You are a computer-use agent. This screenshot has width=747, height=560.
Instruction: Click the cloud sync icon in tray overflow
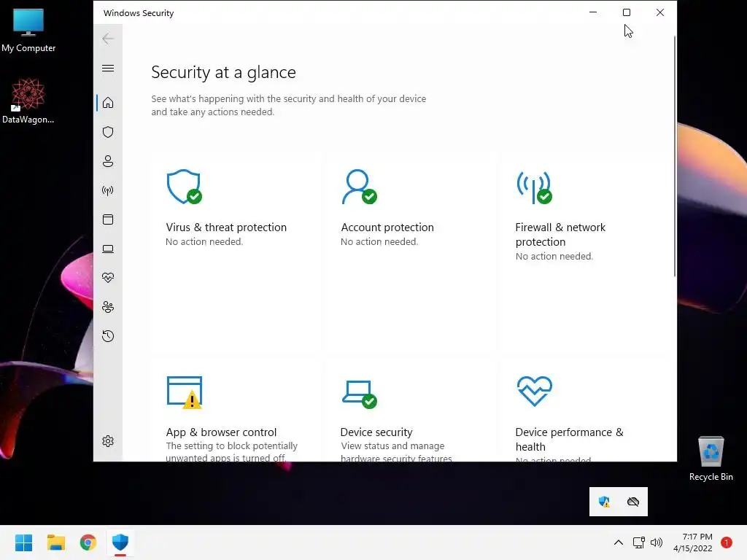(633, 502)
